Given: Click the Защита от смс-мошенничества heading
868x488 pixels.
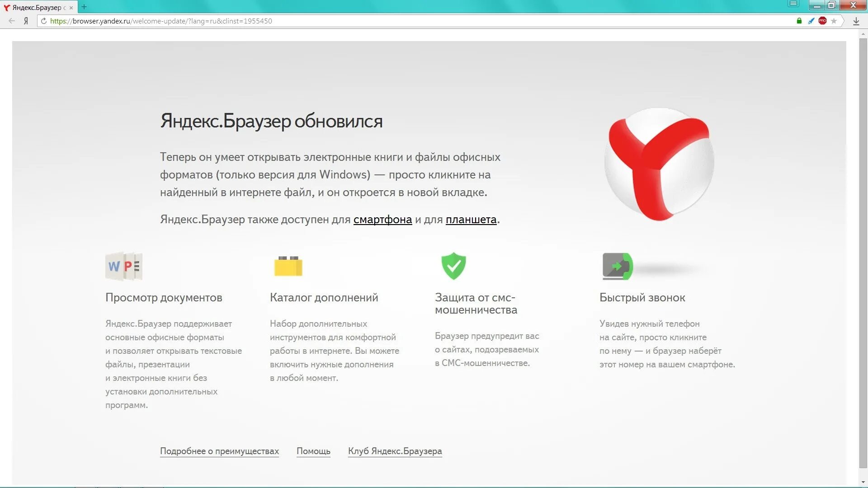Looking at the screenshot, I should click(476, 304).
